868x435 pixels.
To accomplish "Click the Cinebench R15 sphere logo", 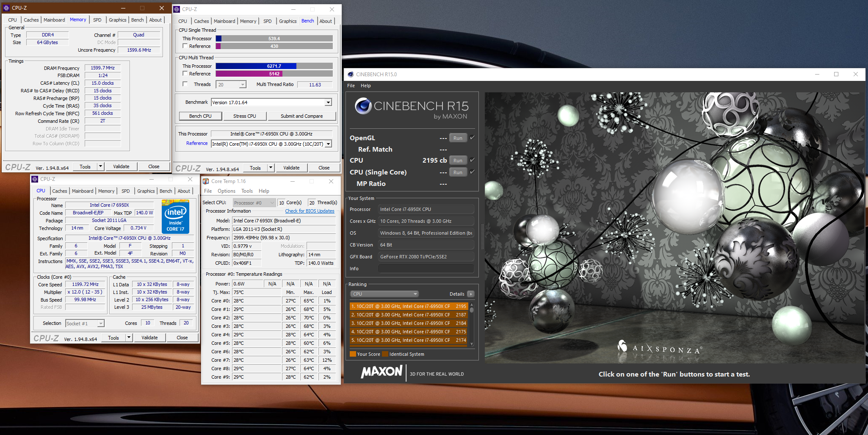I will point(363,106).
